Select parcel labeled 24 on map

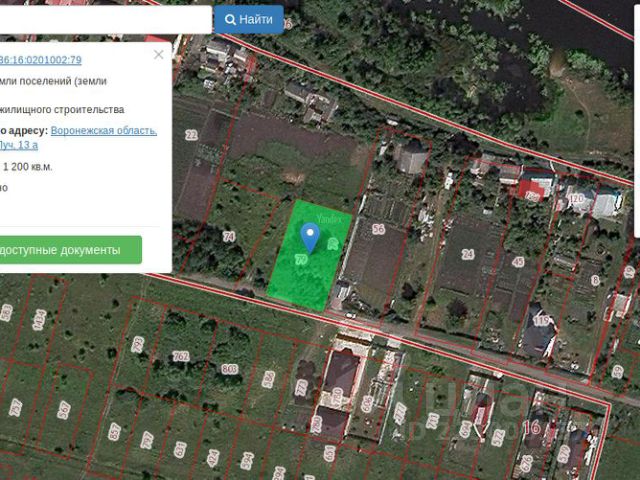[467, 254]
